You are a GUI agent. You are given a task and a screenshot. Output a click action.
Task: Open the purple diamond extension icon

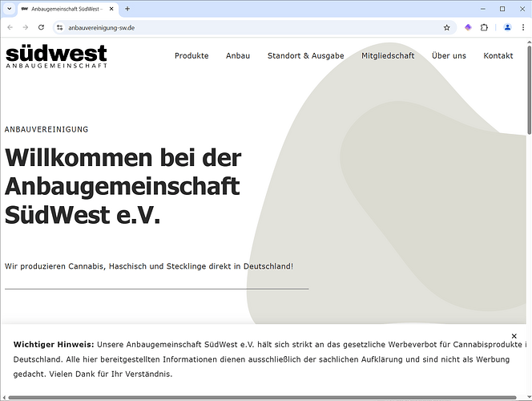tap(468, 27)
